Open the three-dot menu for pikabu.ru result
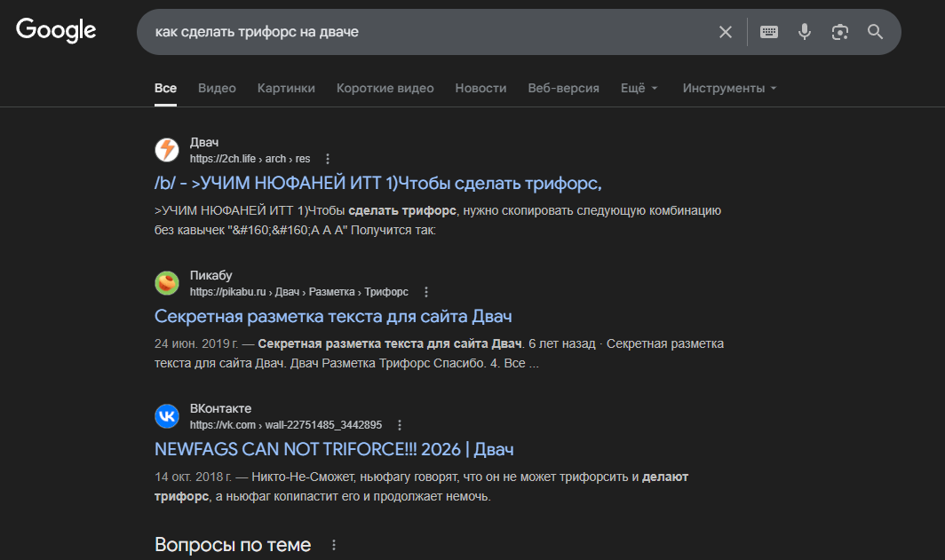The image size is (945, 560). coord(426,292)
